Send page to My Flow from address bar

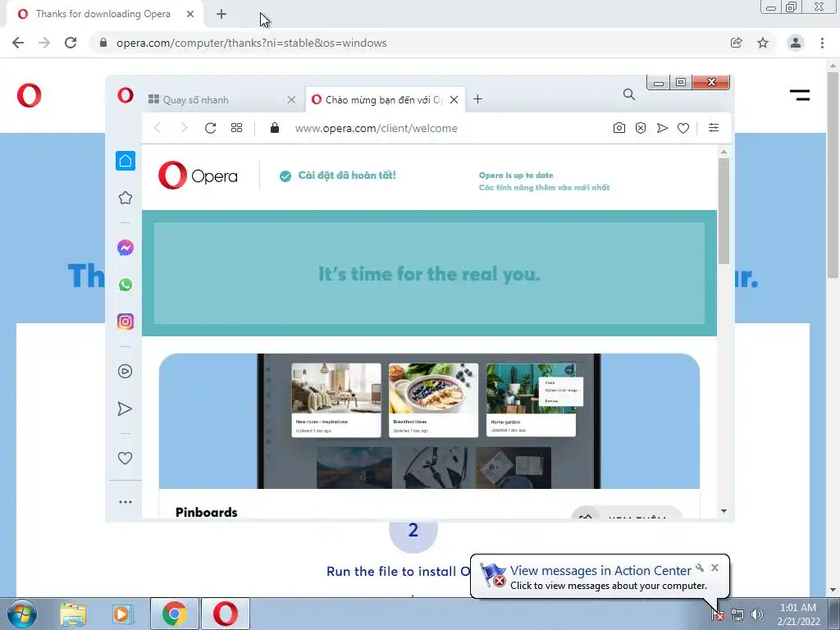coord(662,128)
